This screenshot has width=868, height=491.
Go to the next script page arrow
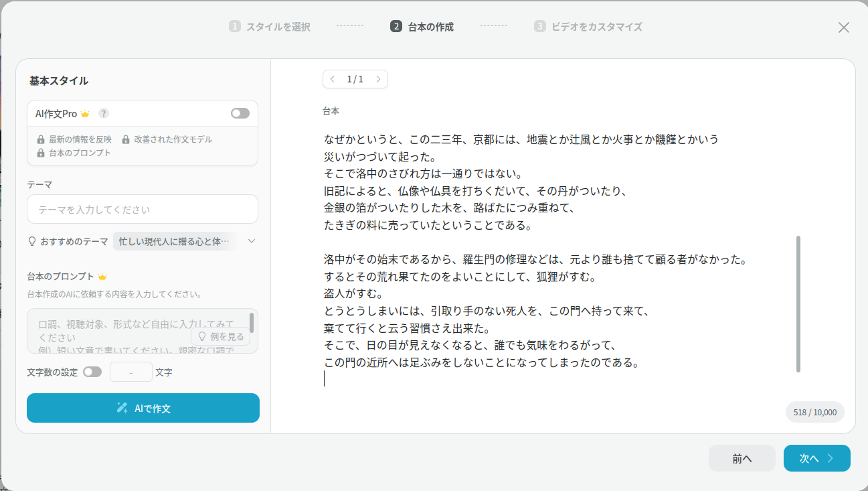click(378, 79)
